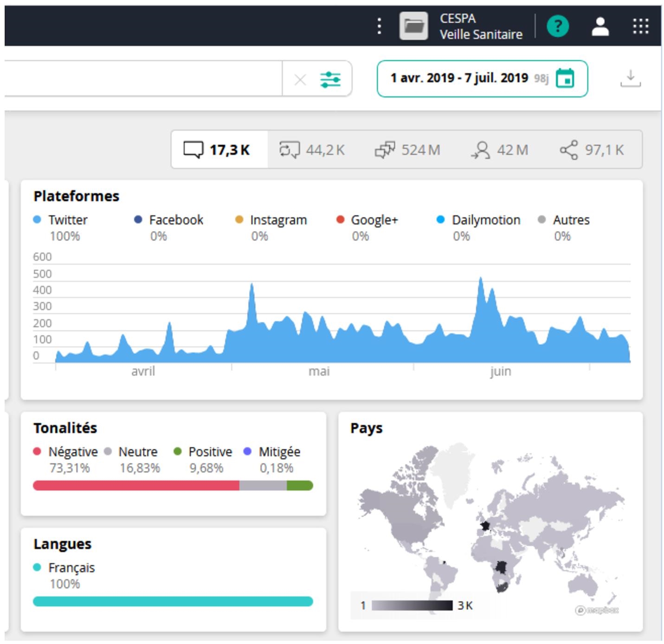Viewport: 664px width, 644px height.
Task: Toggle the Facebook platform legend item
Action: click(x=168, y=227)
